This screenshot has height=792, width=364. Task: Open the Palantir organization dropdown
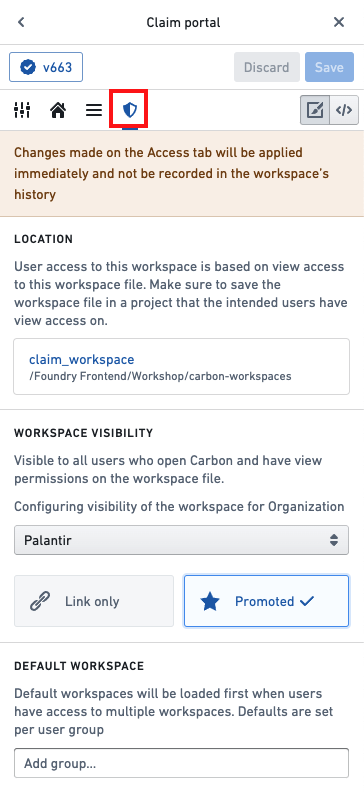coord(181,540)
